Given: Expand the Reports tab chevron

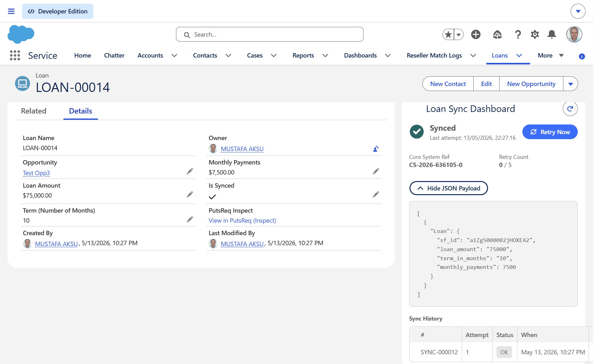Looking at the screenshot, I should (x=325, y=55).
